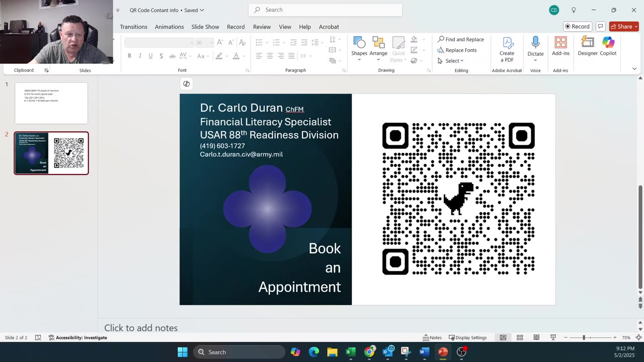Toggle the Notes pane in status bar
The image size is (644, 362).
(x=432, y=337)
